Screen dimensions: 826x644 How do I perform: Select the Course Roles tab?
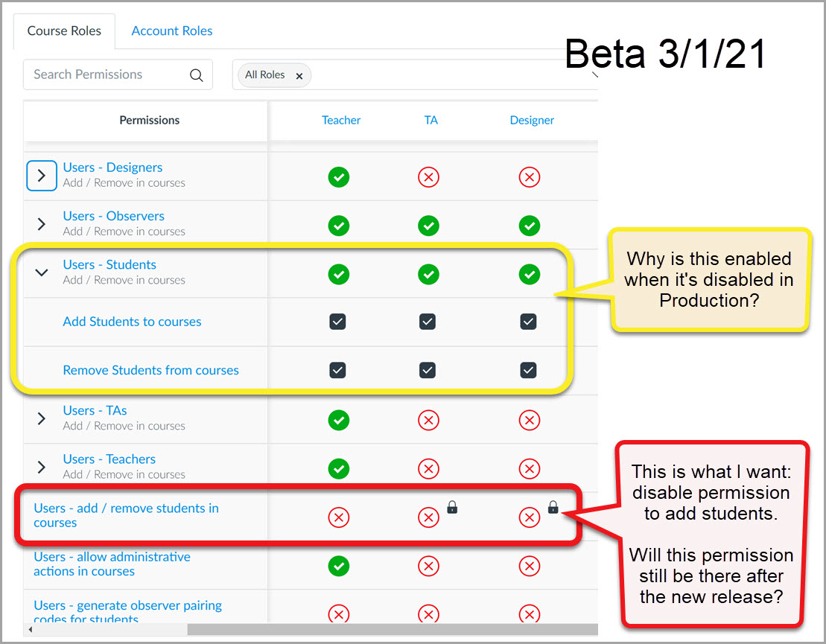point(64,31)
